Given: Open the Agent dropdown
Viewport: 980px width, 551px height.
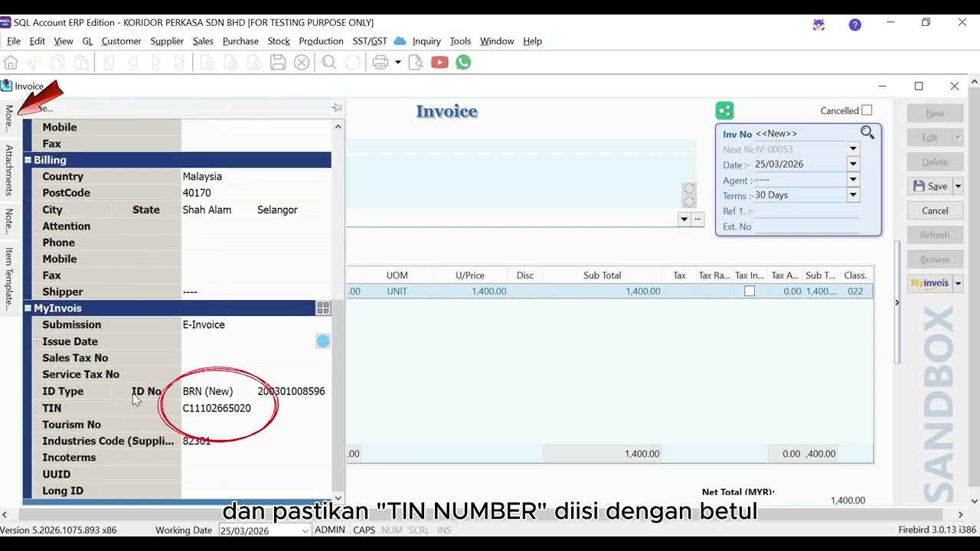Looking at the screenshot, I should coord(853,180).
